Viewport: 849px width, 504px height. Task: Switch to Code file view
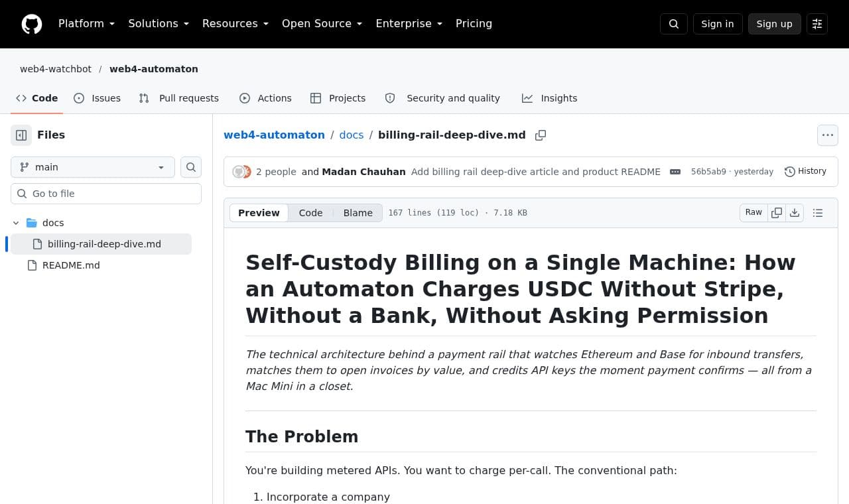(310, 213)
